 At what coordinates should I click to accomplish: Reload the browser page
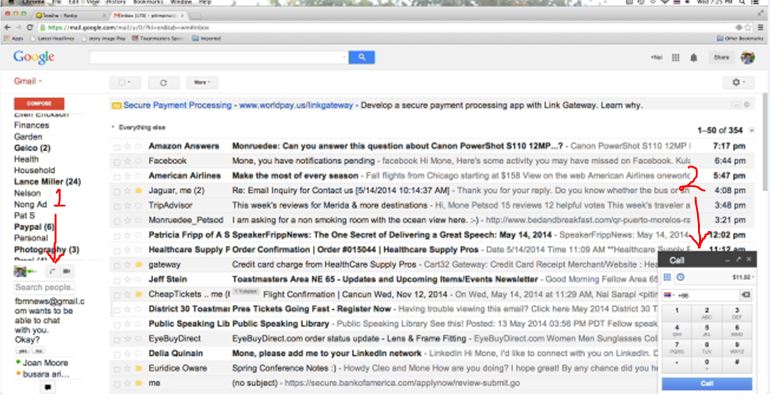point(30,27)
